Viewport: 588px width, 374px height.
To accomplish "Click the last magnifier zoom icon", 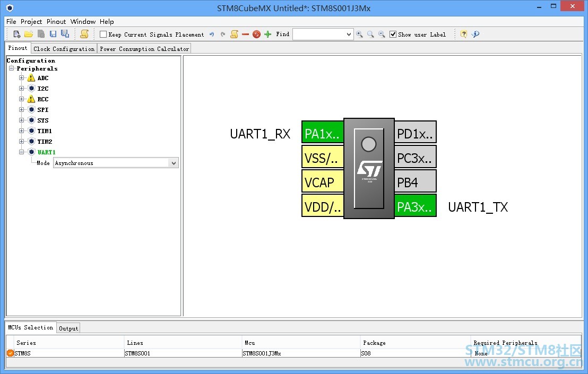I will 382,34.
